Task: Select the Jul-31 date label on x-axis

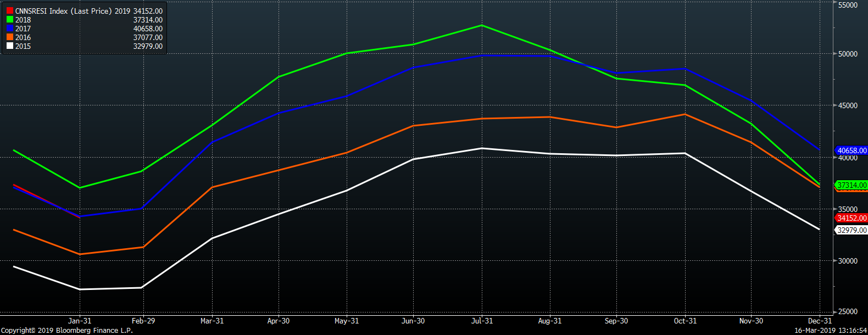Action: [482, 321]
